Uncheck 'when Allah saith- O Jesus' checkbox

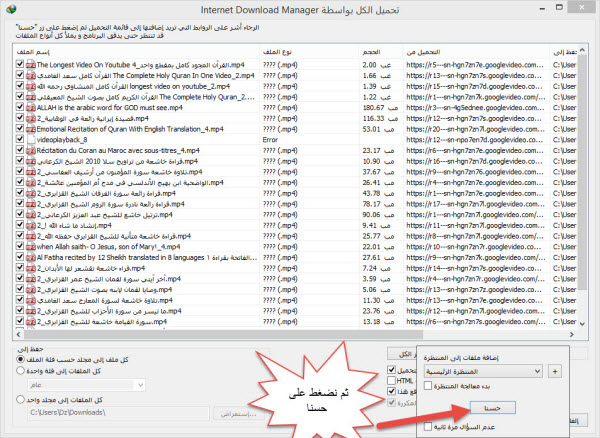click(x=20, y=246)
